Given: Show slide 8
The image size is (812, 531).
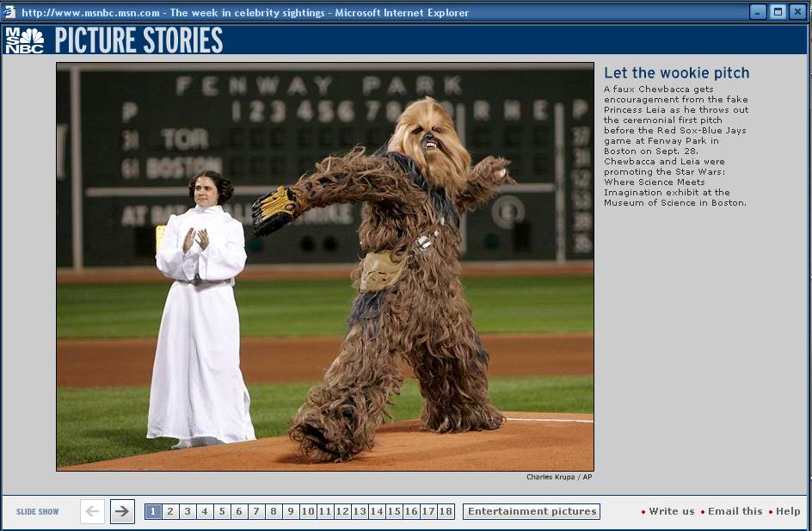Looking at the screenshot, I should (x=274, y=511).
